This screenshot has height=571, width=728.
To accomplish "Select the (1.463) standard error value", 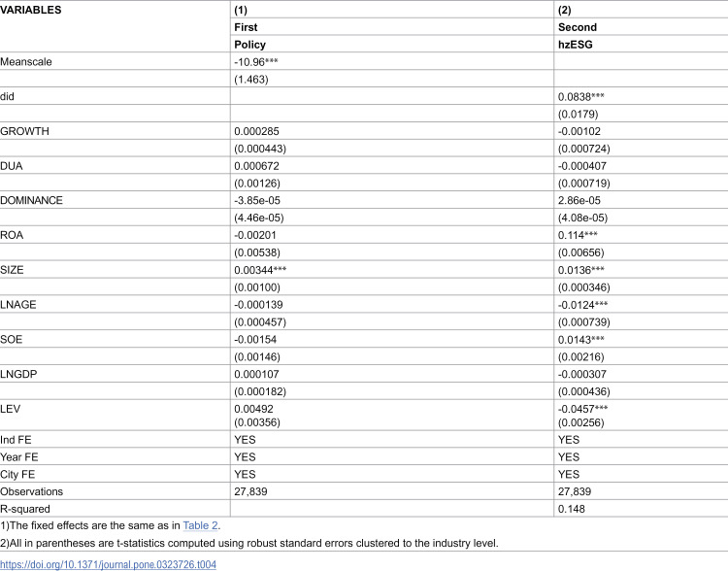I will point(251,80).
